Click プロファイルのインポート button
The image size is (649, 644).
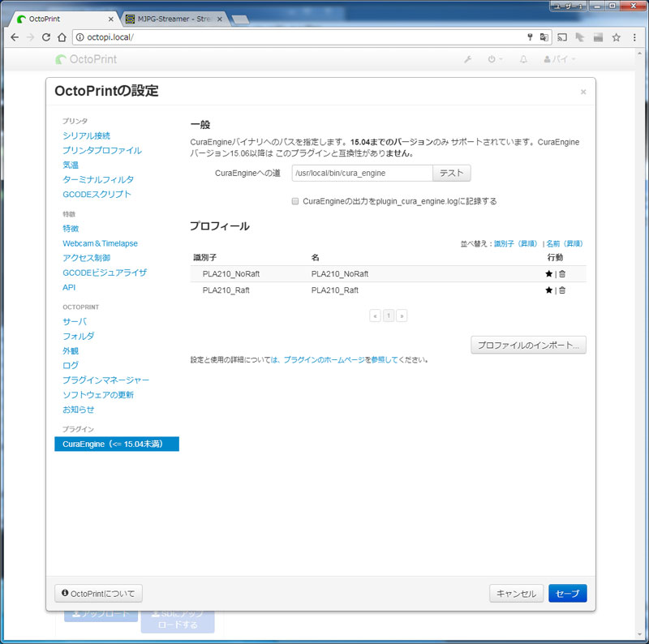[529, 346]
